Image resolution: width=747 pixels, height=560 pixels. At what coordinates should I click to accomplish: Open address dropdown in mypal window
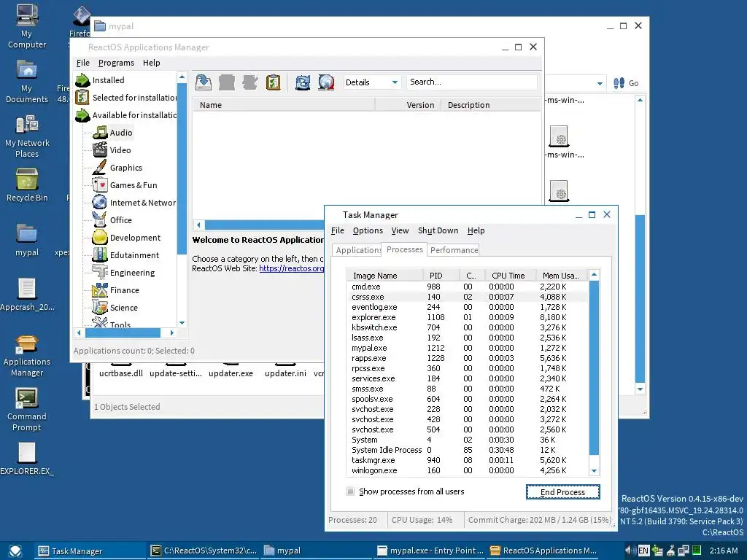[x=600, y=83]
